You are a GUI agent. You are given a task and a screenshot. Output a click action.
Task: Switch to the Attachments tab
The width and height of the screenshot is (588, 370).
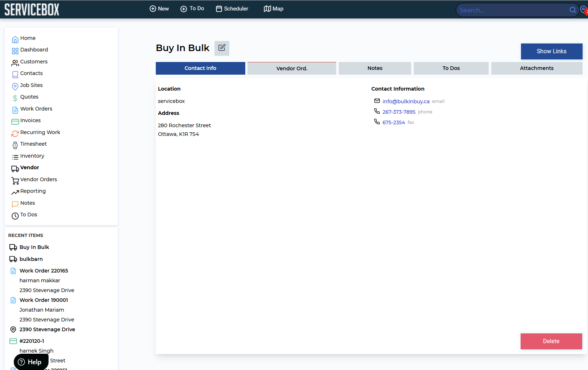coord(537,68)
